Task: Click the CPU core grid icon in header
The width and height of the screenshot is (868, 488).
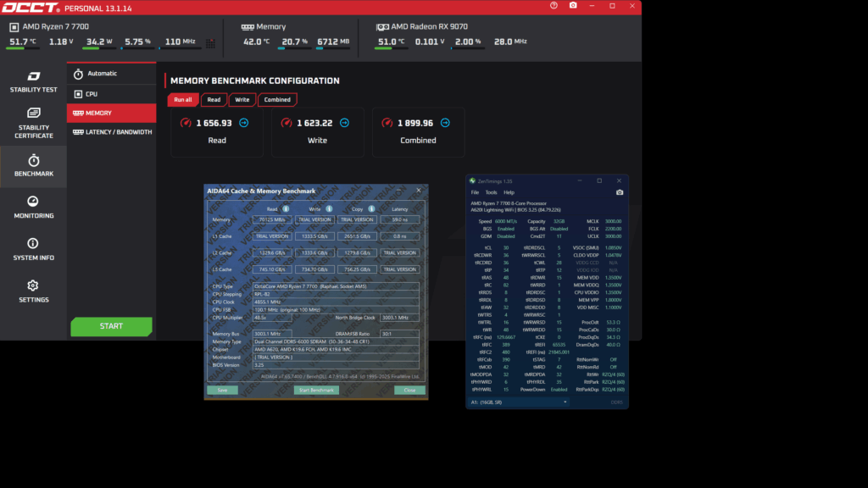Action: click(210, 43)
